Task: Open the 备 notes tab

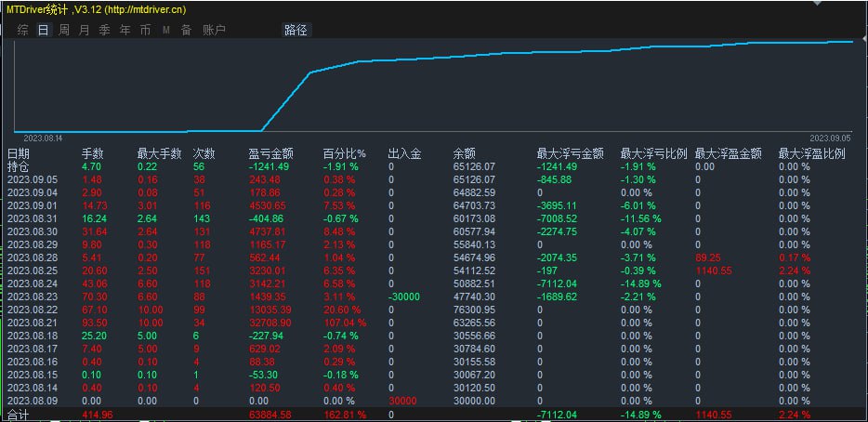Action: (186, 30)
